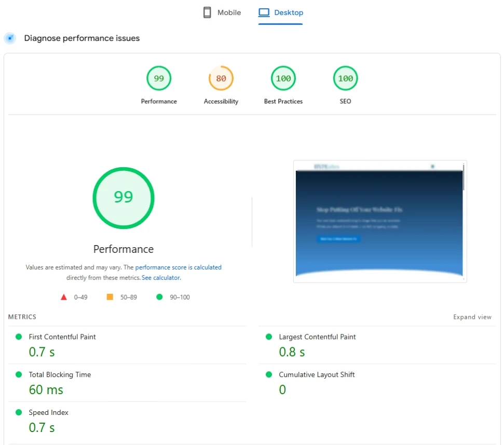Select the Mobile device icon

tap(207, 12)
